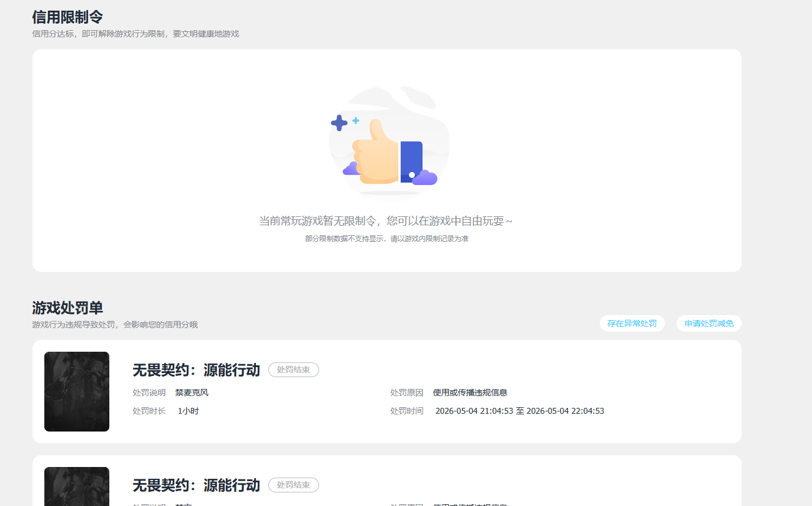Click the 申请处罚减免 button
This screenshot has height=506, width=812.
pos(709,323)
